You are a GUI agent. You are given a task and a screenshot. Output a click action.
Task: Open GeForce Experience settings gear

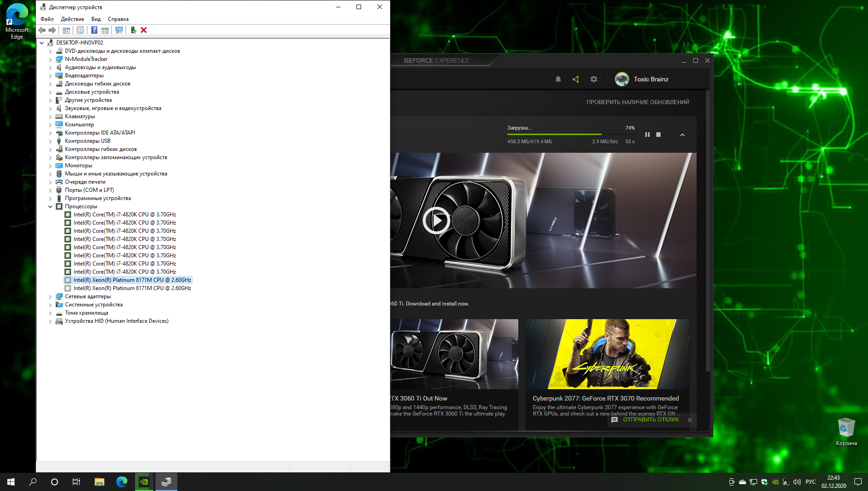coord(594,79)
